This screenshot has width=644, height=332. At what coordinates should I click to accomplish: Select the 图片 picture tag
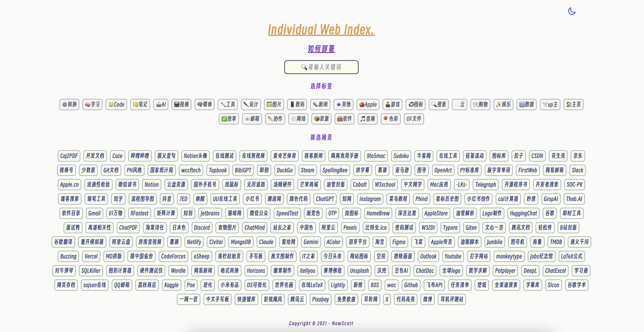[274, 105]
